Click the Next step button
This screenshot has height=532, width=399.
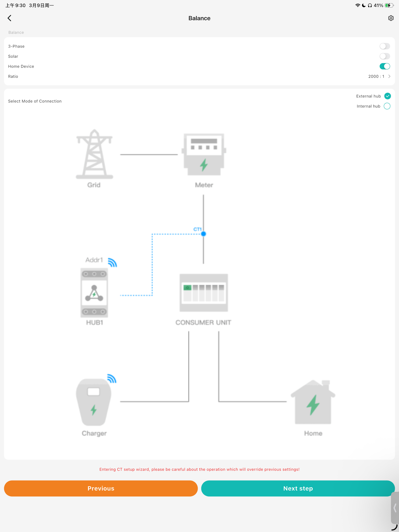[x=298, y=488]
